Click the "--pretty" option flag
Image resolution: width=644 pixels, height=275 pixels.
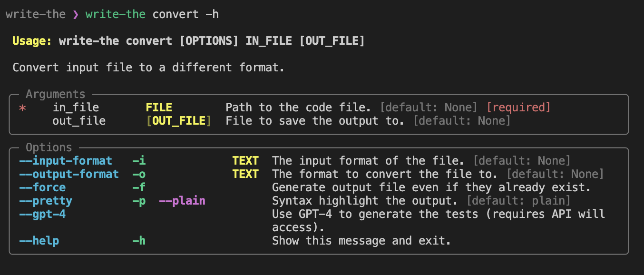[46, 201]
